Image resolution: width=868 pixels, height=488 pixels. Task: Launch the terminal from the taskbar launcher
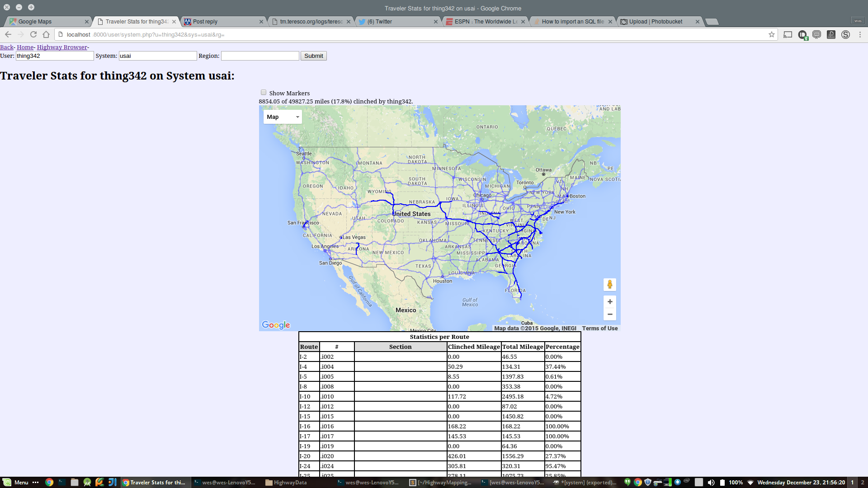pyautogui.click(x=62, y=482)
